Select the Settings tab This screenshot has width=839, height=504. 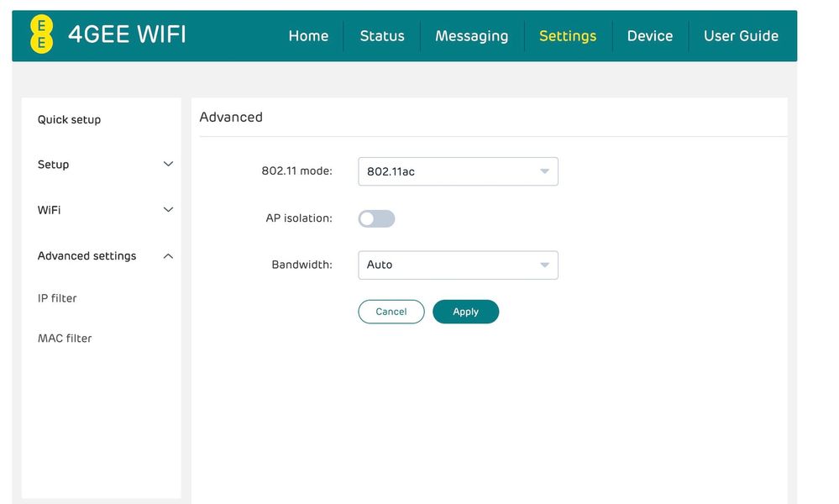(568, 36)
